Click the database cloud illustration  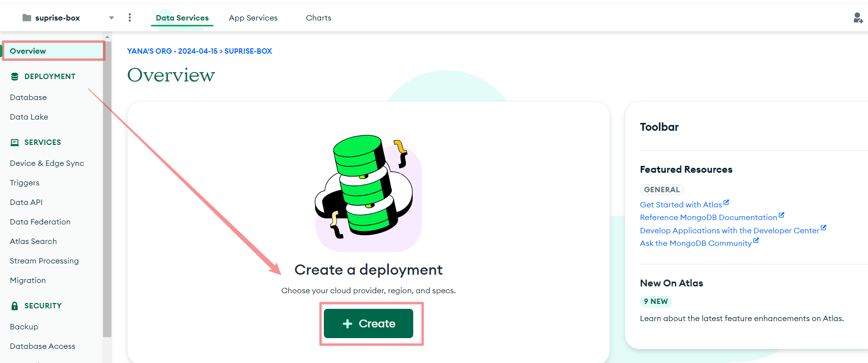368,193
